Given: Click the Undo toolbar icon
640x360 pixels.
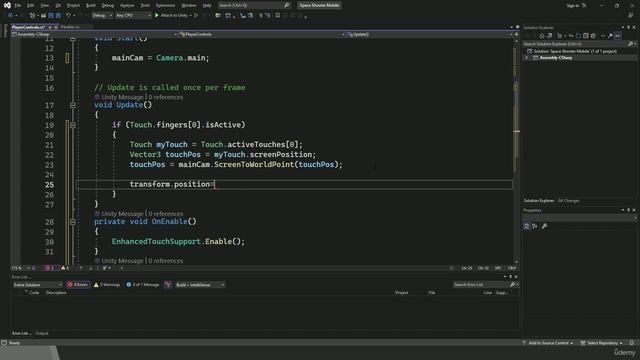Looking at the screenshot, I should pyautogui.click(x=69, y=16).
